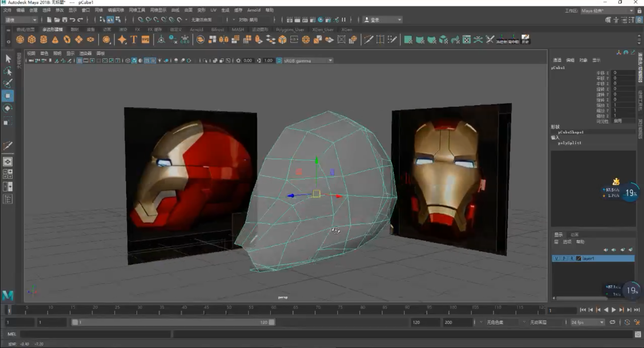Image resolution: width=644 pixels, height=348 pixels.
Task: Play animation forward button
Action: click(613, 310)
